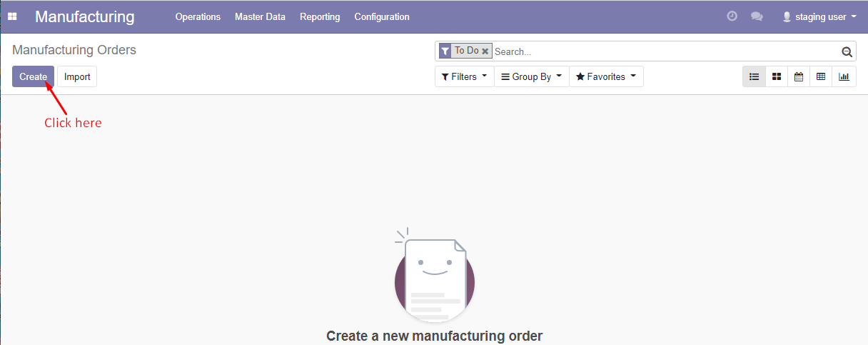Click the search magnifier icon

tap(847, 51)
